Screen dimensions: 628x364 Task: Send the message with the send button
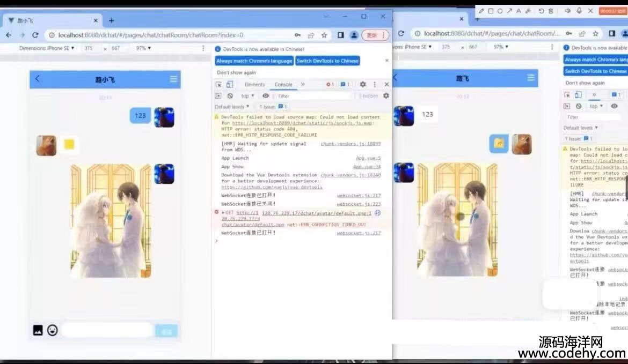point(166,331)
